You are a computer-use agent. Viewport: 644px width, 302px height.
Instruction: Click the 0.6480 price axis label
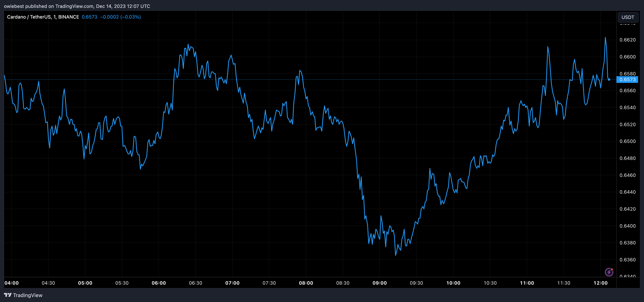[627, 158]
